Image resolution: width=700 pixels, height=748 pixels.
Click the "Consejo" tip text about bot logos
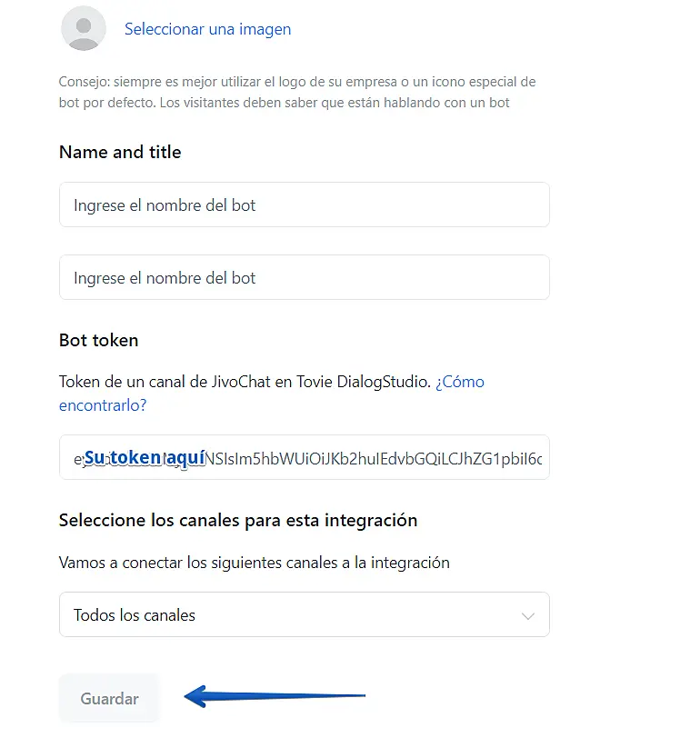296,92
